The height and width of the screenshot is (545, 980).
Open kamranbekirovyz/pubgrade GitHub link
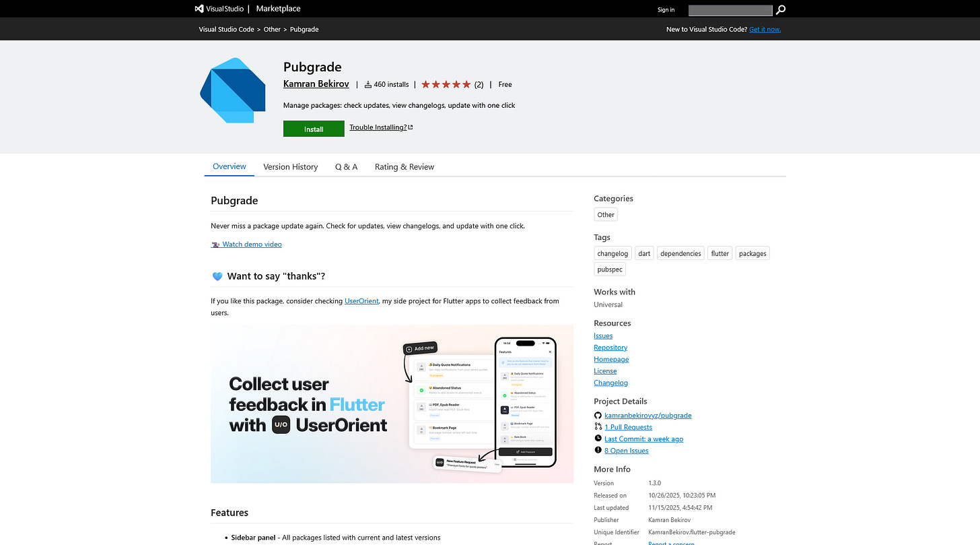click(647, 416)
